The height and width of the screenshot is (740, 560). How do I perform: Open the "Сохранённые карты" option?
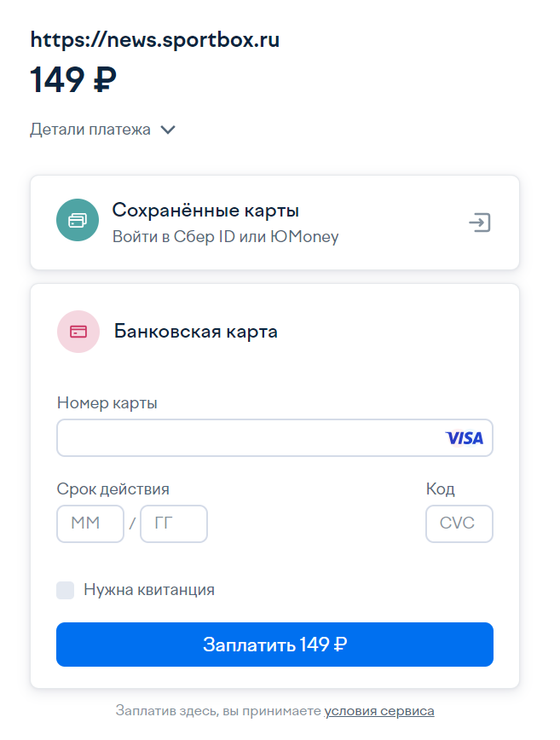coord(205,211)
